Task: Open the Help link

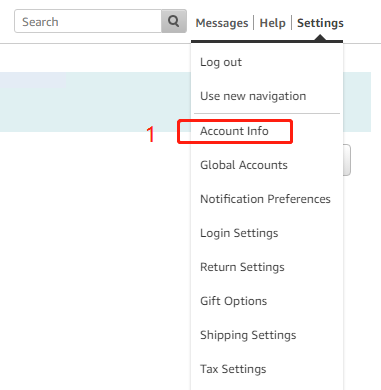Action: (272, 23)
